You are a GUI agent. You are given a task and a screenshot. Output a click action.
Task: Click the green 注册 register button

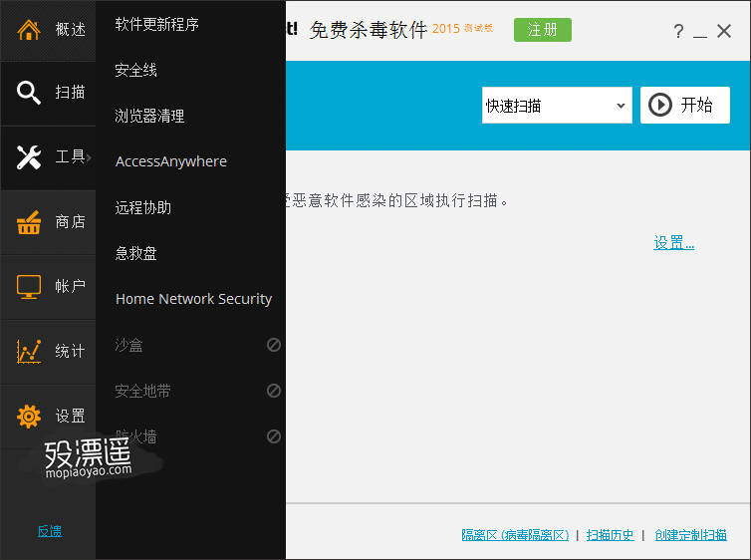543,30
